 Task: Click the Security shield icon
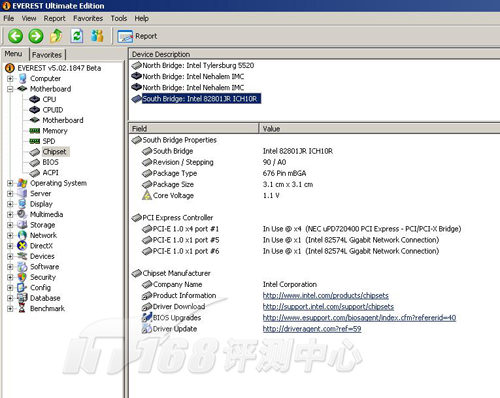click(22, 277)
